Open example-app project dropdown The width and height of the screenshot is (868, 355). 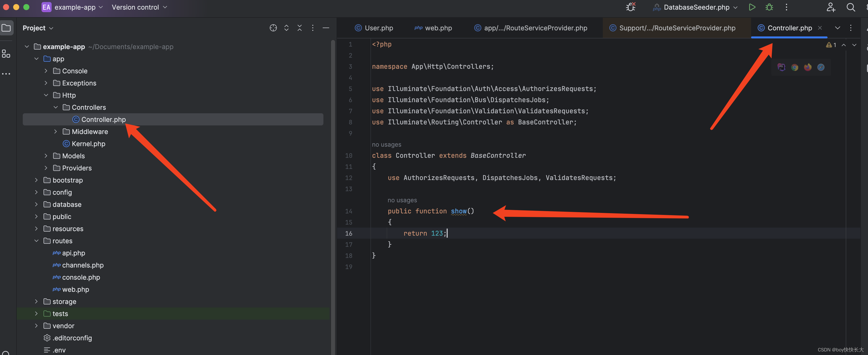click(x=72, y=7)
